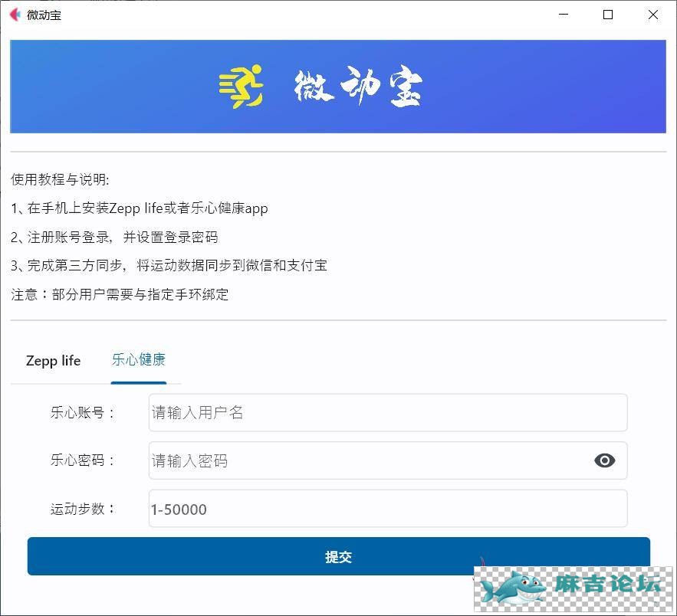
Task: Click the 微动宝 app icon in title bar
Action: (x=15, y=15)
